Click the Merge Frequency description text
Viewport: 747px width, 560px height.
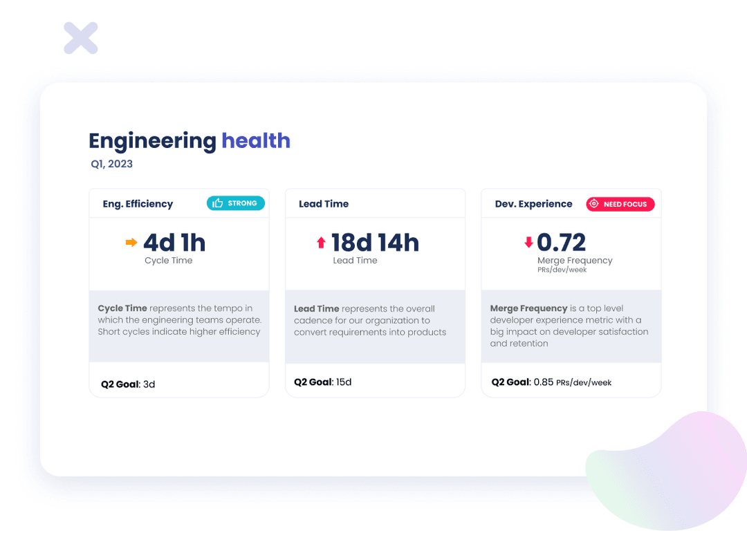point(569,326)
